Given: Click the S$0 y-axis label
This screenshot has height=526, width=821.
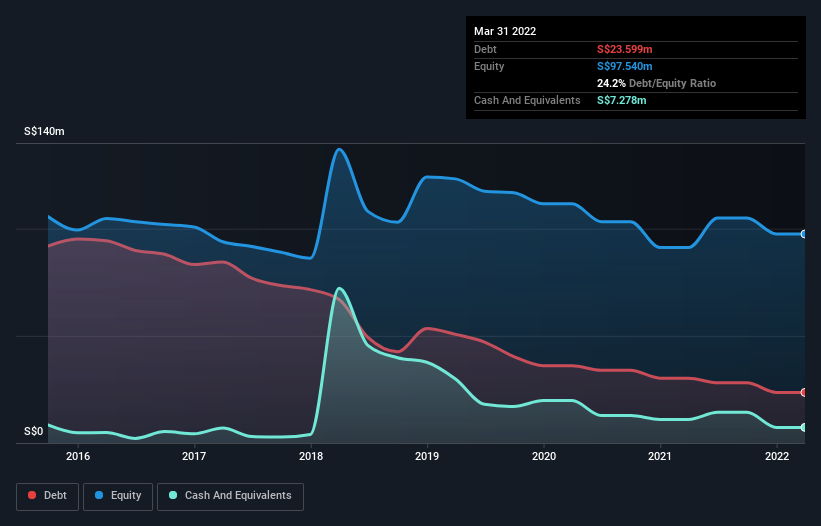Looking at the screenshot, I should pos(34,431).
